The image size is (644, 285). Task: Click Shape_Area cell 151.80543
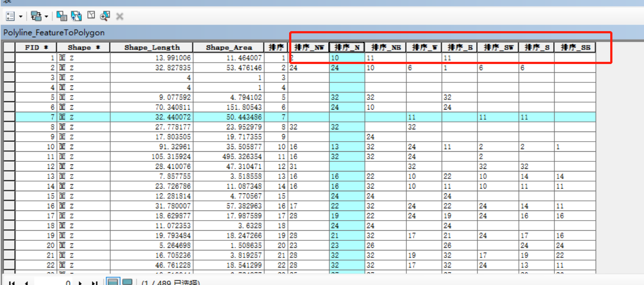[229, 107]
